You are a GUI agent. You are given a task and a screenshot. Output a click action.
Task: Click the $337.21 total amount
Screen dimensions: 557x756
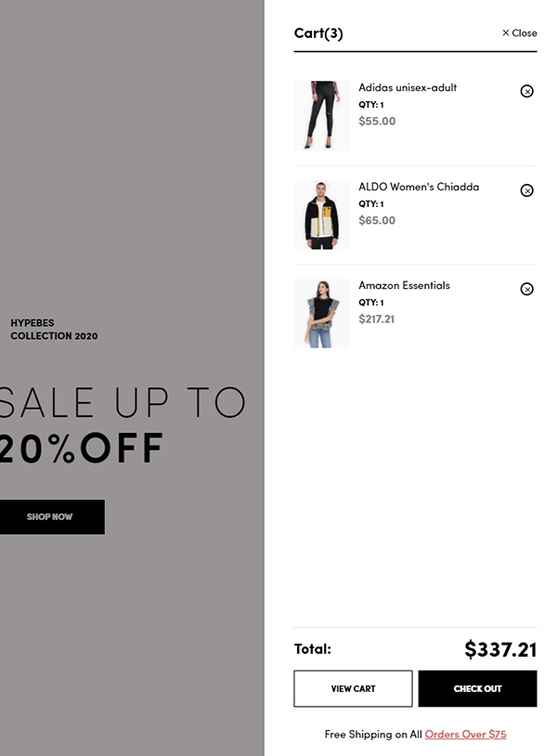tap(500, 649)
